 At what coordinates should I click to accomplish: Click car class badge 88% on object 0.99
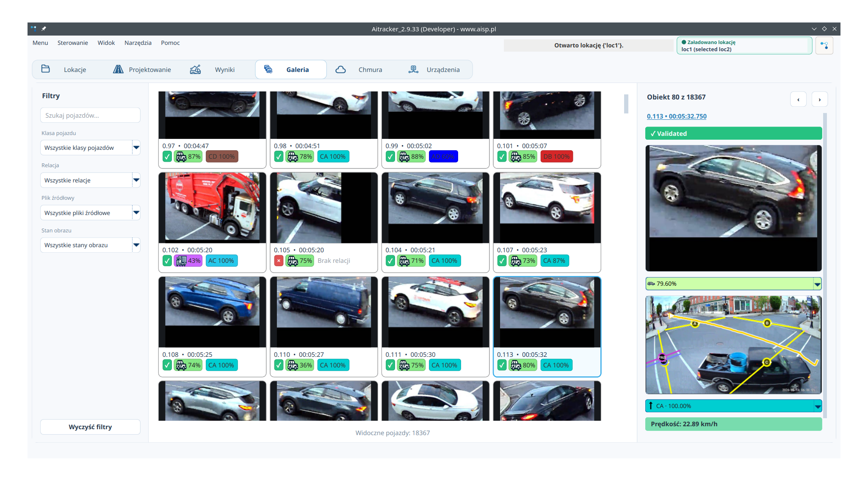point(411,157)
